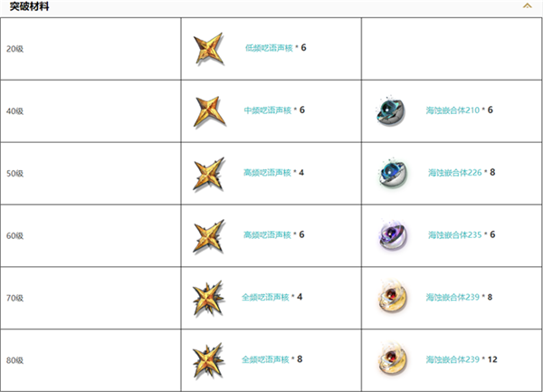543x392 pixels.
Task: Open the 低频呓语声核 link
Action: click(x=267, y=47)
